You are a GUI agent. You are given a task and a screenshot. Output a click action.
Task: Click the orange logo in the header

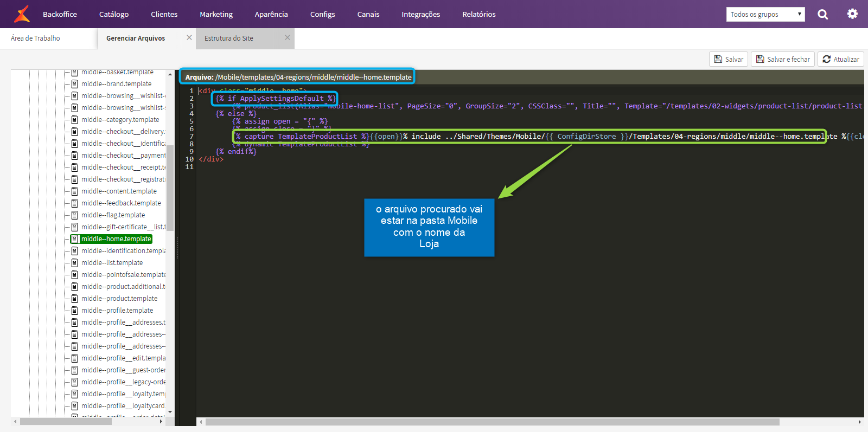pos(22,14)
